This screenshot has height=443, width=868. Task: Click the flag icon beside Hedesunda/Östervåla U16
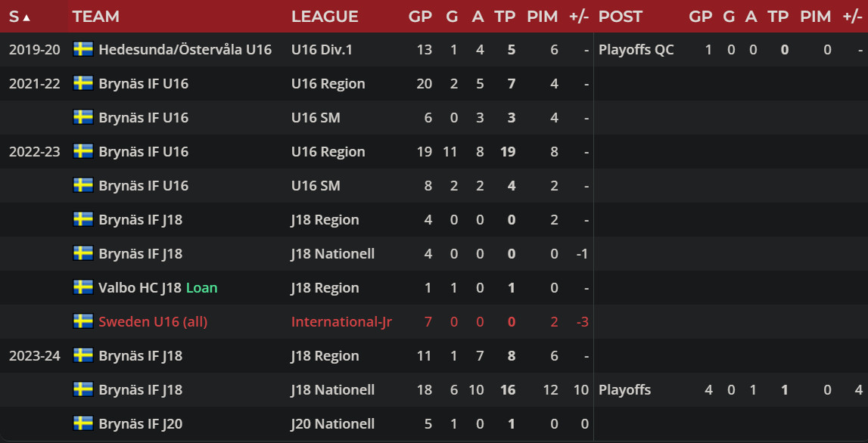coord(82,49)
